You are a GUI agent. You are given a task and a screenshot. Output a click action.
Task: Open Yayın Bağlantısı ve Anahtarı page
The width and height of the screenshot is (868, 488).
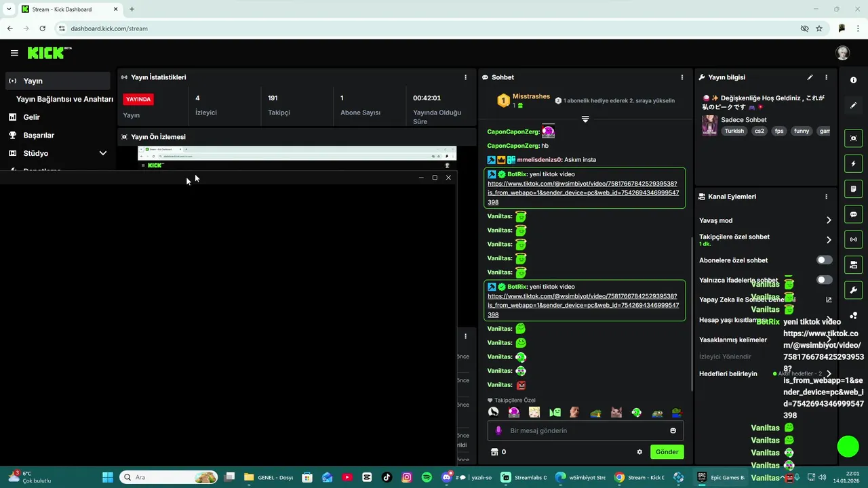coord(64,99)
